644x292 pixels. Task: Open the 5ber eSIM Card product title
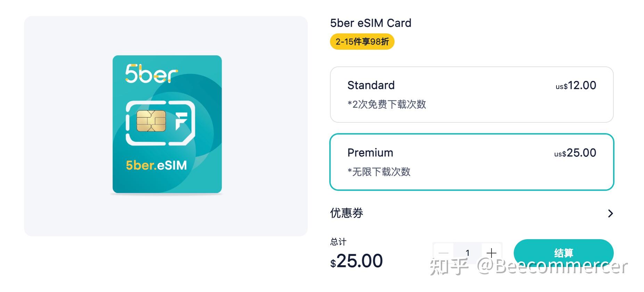click(371, 23)
